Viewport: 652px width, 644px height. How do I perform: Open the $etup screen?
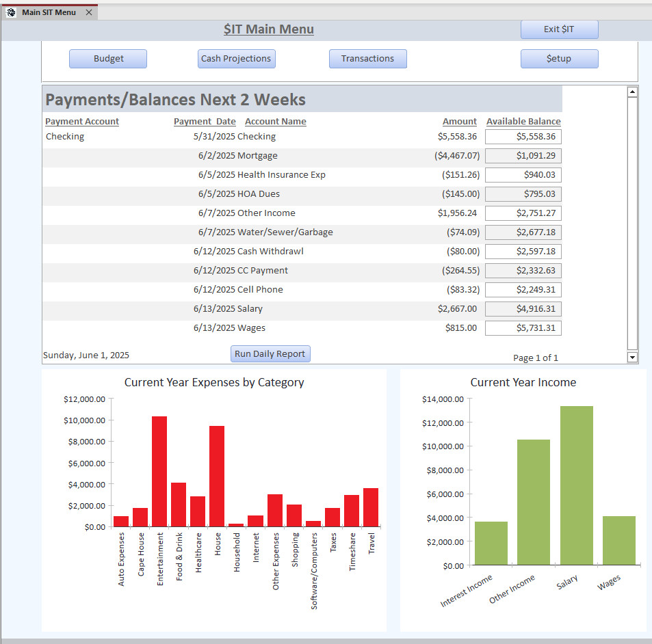pos(559,59)
